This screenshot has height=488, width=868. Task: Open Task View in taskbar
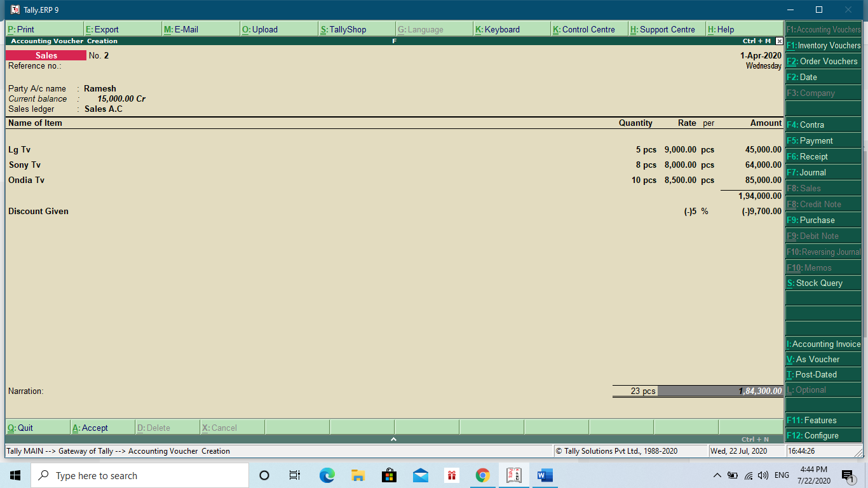tap(295, 475)
